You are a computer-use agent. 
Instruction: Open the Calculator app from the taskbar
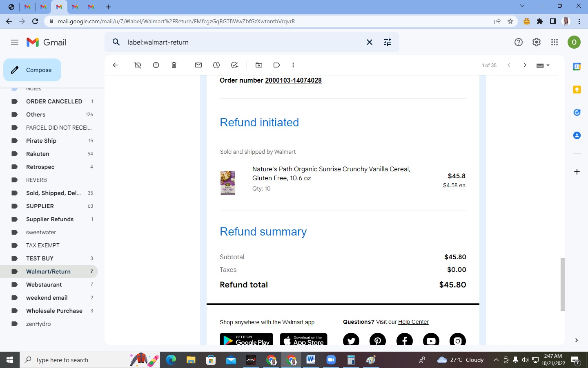click(x=351, y=360)
